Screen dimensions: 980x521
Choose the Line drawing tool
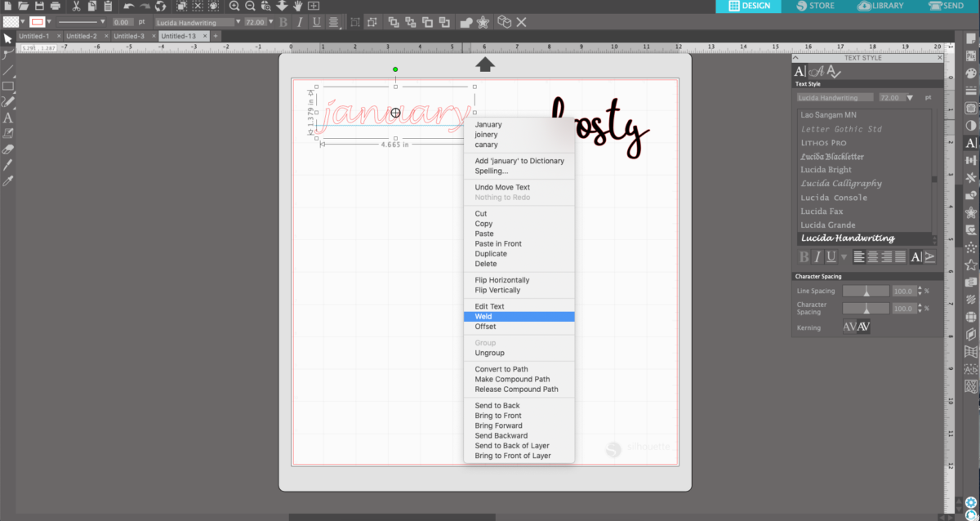coord(7,70)
